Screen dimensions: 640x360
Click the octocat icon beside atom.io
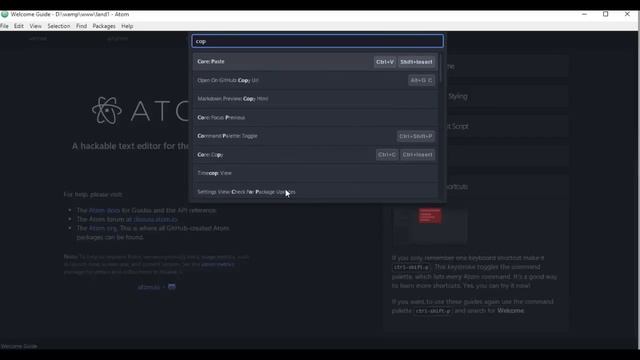172,287
